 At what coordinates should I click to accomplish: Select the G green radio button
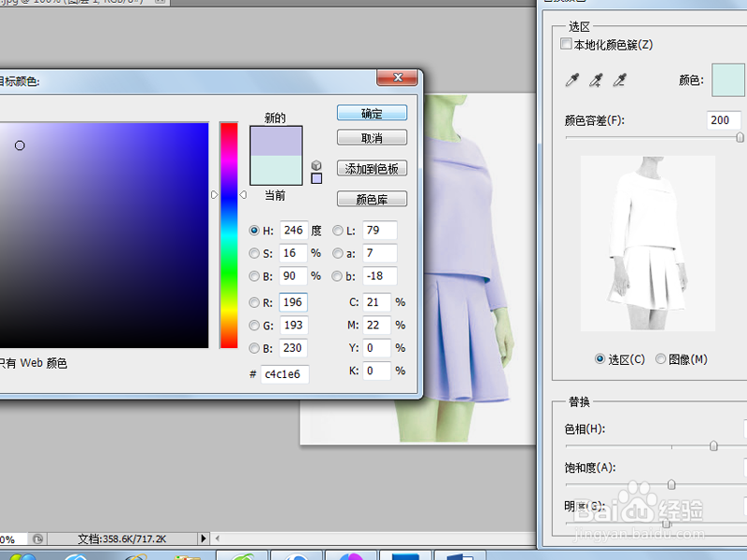tap(254, 325)
